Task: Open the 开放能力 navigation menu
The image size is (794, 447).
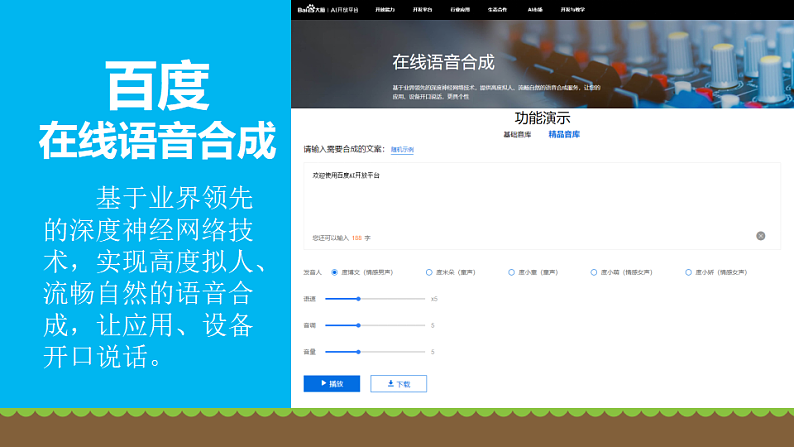Action: point(385,9)
